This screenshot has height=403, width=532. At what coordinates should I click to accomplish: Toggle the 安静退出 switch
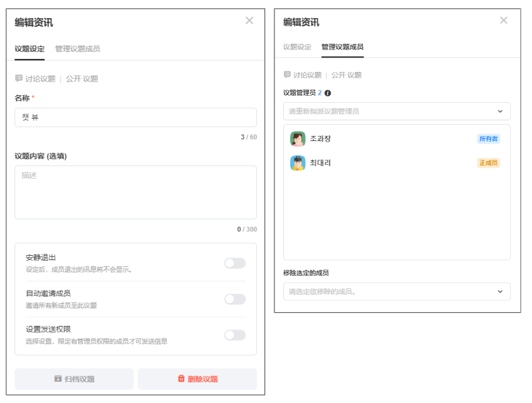[x=235, y=263]
